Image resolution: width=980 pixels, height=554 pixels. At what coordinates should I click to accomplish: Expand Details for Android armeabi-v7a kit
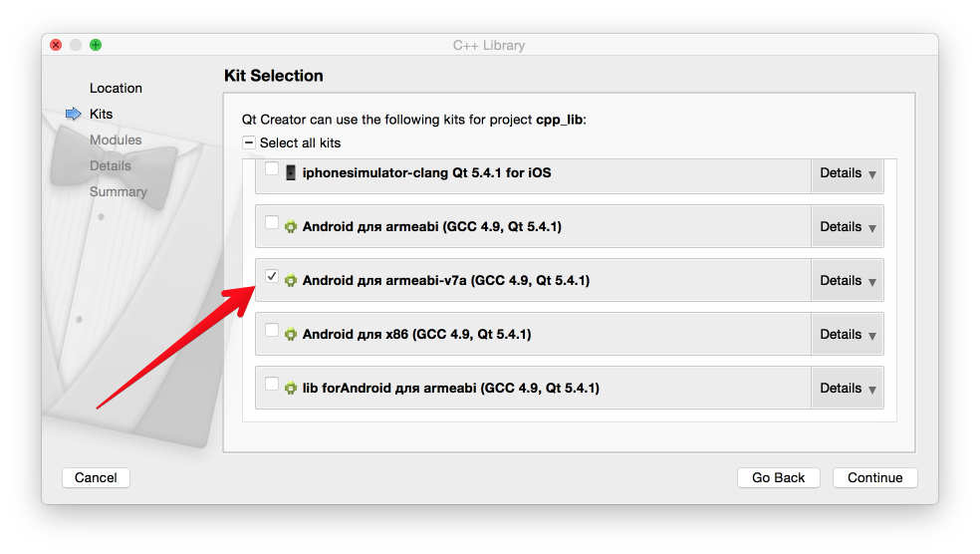(x=848, y=281)
